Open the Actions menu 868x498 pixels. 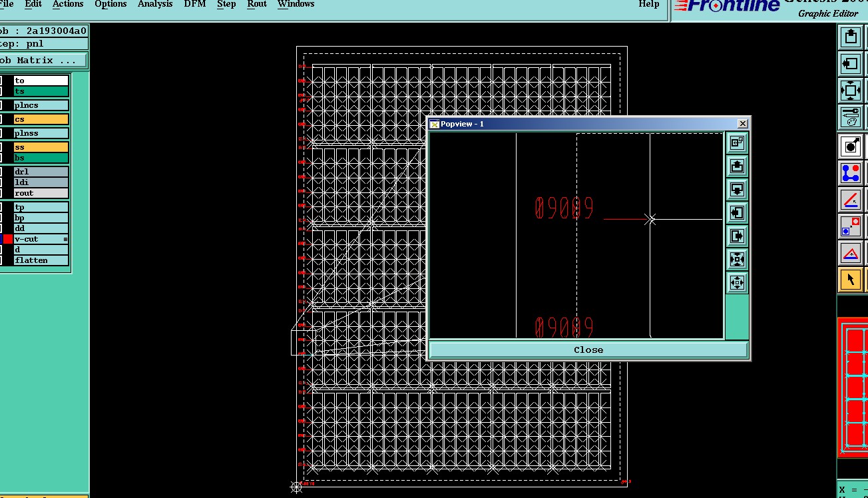[x=68, y=4]
